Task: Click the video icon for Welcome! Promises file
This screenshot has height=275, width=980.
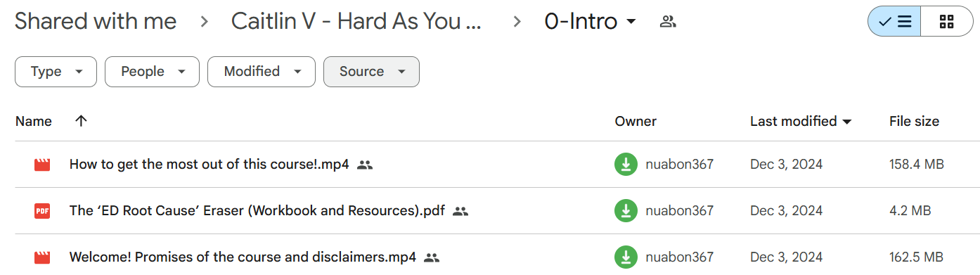Action: 42,257
